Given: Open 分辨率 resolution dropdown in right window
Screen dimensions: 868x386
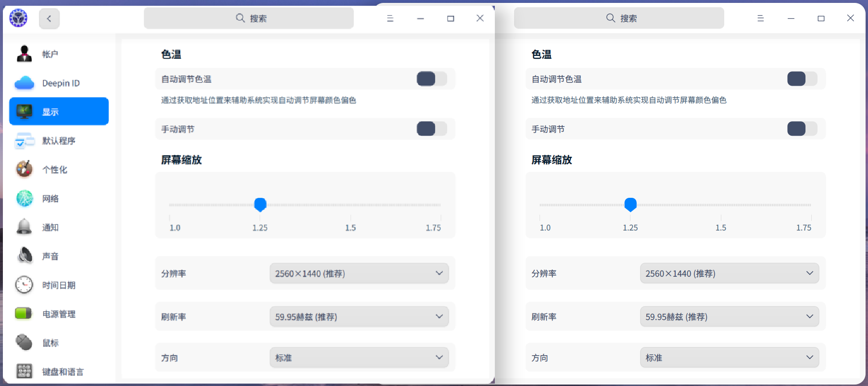Looking at the screenshot, I should click(x=730, y=273).
